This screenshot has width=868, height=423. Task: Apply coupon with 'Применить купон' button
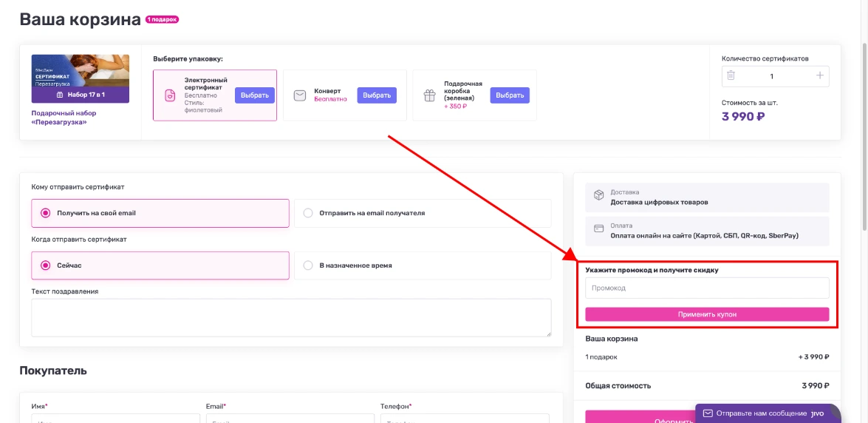click(x=707, y=314)
